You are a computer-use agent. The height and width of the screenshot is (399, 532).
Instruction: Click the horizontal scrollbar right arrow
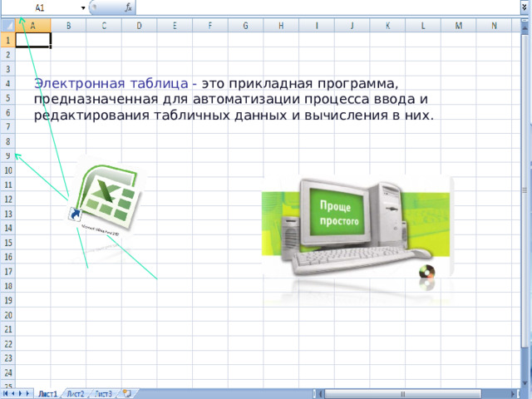click(514, 394)
